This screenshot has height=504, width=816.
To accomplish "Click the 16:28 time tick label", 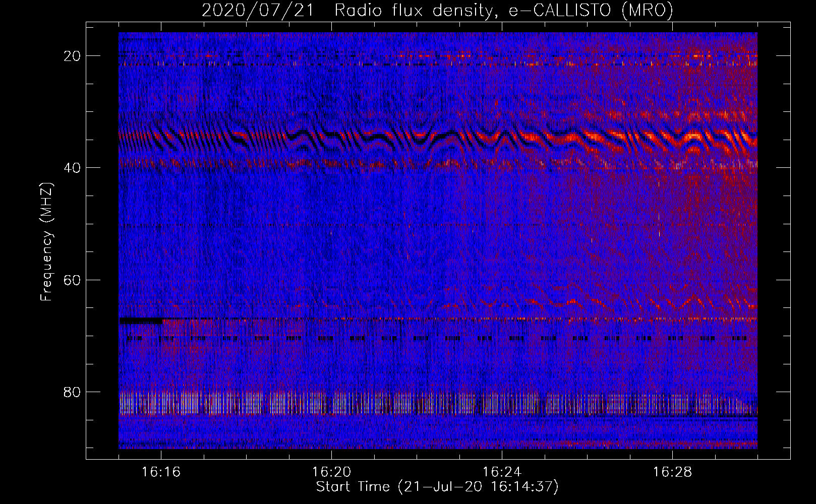I will (x=673, y=472).
